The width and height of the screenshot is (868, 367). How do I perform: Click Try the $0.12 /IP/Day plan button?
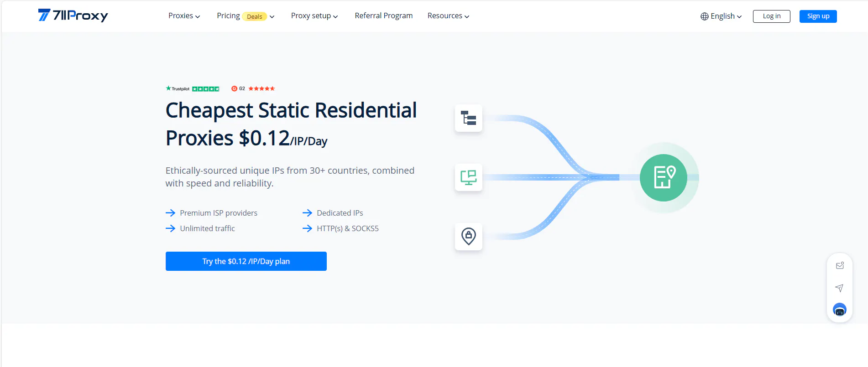pyautogui.click(x=246, y=261)
